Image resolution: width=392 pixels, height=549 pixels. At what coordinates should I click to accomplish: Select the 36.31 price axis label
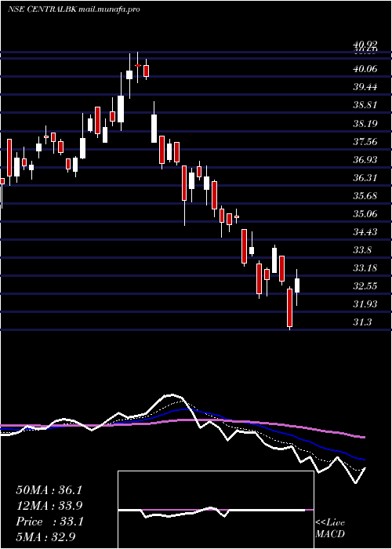365,178
